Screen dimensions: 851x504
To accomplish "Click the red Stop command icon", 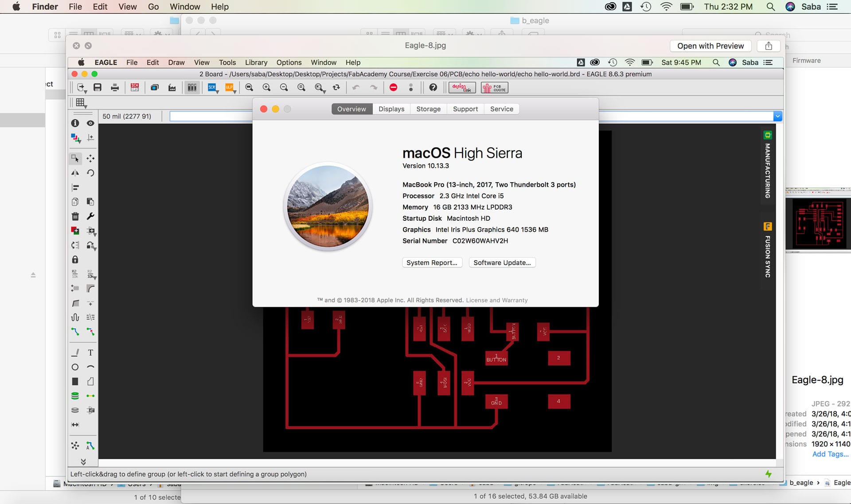I will [x=393, y=87].
